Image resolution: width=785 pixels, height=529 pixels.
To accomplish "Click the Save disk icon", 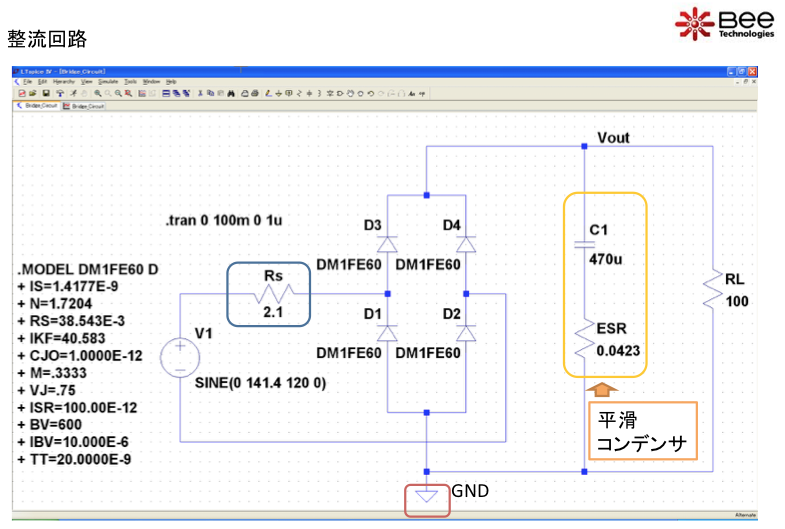I will pos(45,93).
